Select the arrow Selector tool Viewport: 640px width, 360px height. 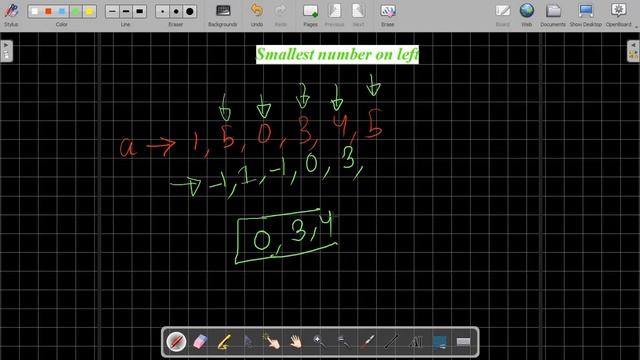(x=248, y=342)
